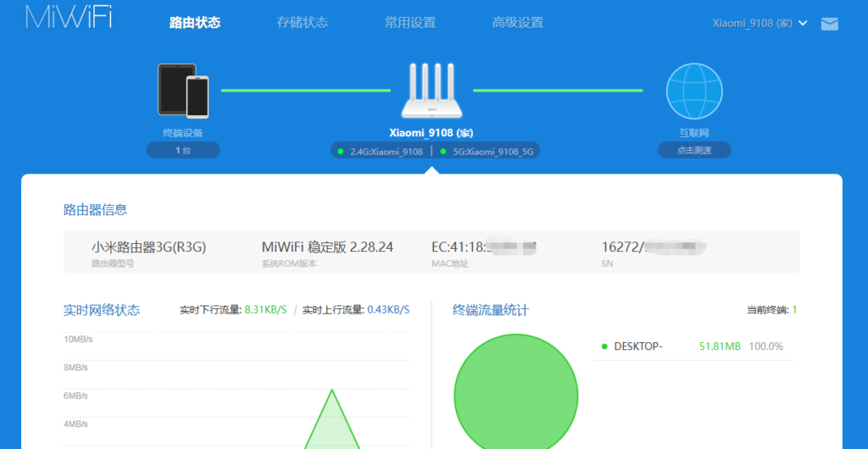The width and height of the screenshot is (868, 449).
Task: Expand the Xiaomi_9108 (家) router dropdown
Action: (760, 23)
